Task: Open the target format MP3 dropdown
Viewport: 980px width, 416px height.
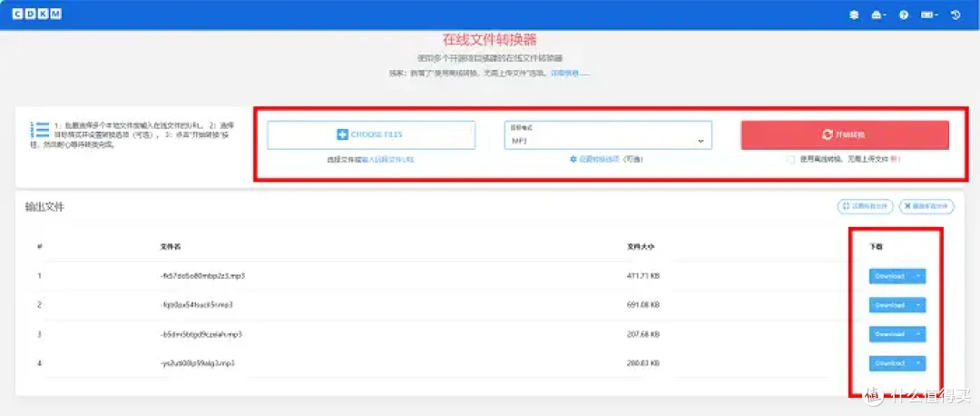Action: pyautogui.click(x=608, y=135)
